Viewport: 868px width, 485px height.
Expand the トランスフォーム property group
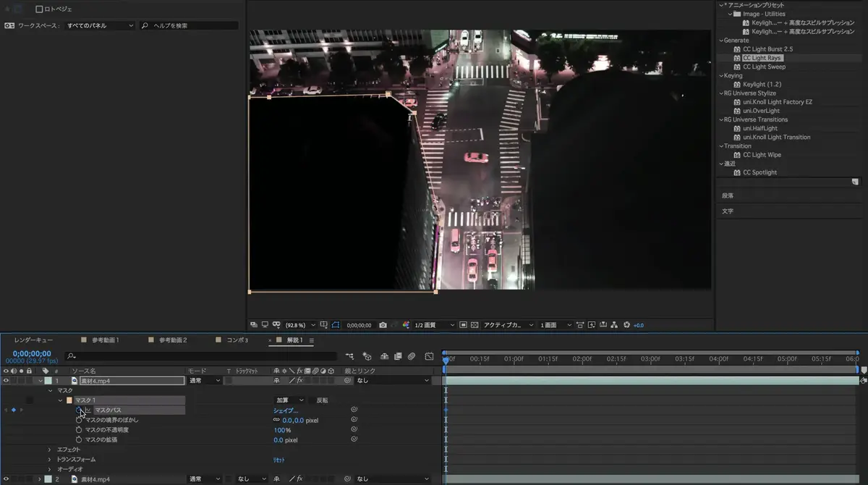[x=50, y=460]
